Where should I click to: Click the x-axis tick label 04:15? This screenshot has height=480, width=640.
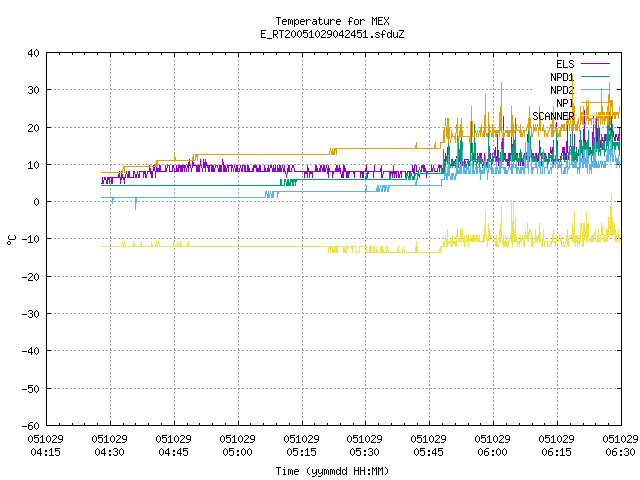click(x=45, y=452)
